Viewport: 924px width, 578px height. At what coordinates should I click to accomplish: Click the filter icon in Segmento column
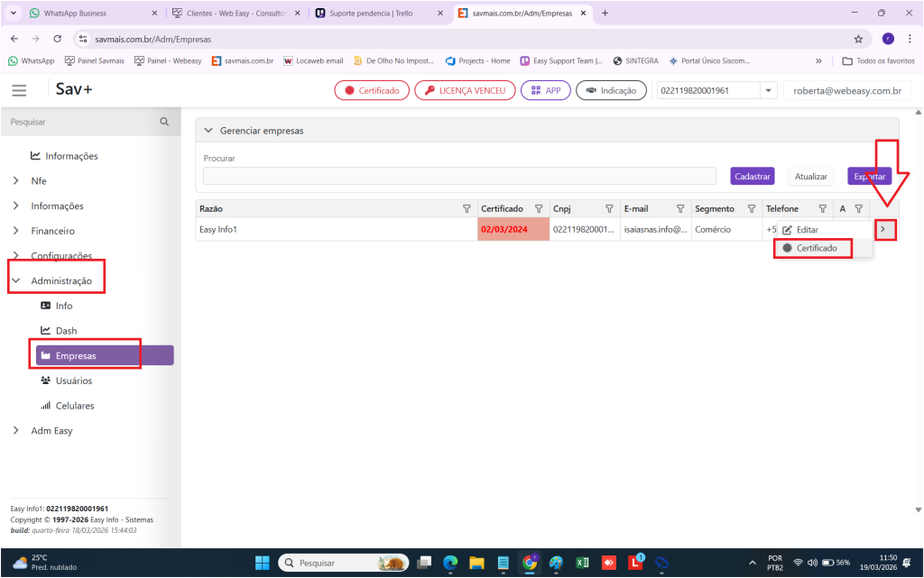[750, 209]
